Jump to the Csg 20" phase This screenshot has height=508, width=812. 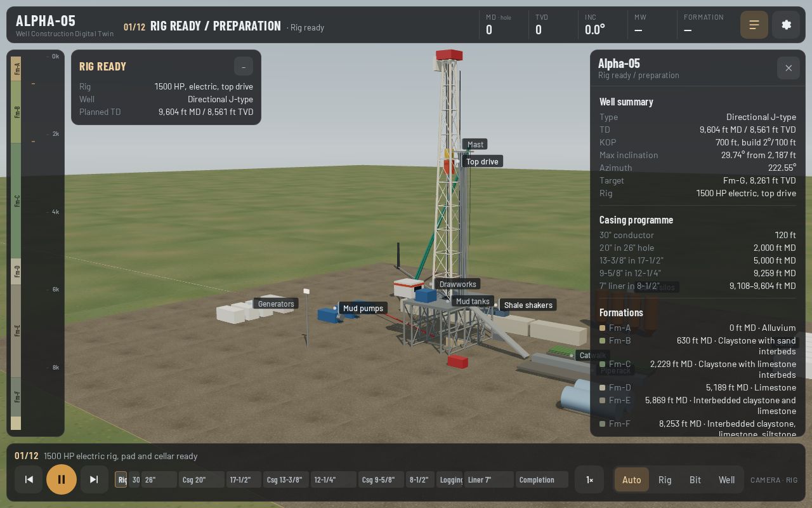(x=202, y=479)
